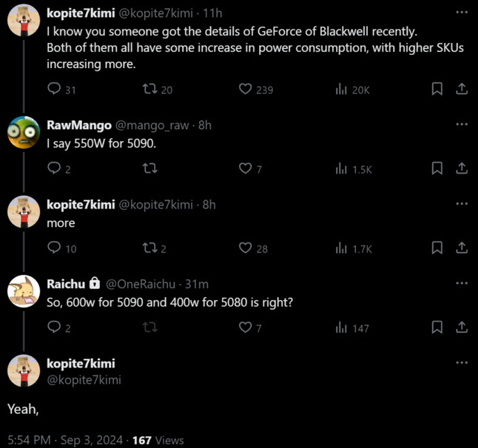Open more options on RawMango's tweet
Image resolution: width=478 pixels, height=448 pixels.
click(x=462, y=124)
